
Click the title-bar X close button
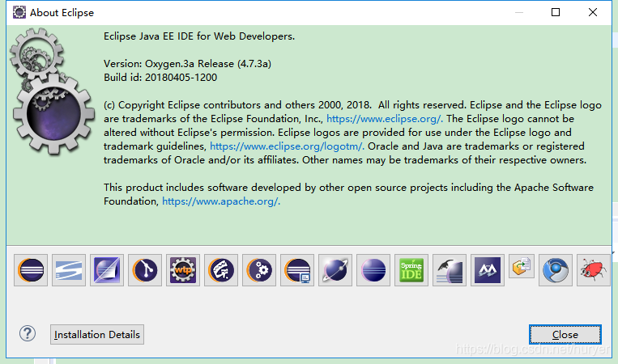click(x=593, y=12)
